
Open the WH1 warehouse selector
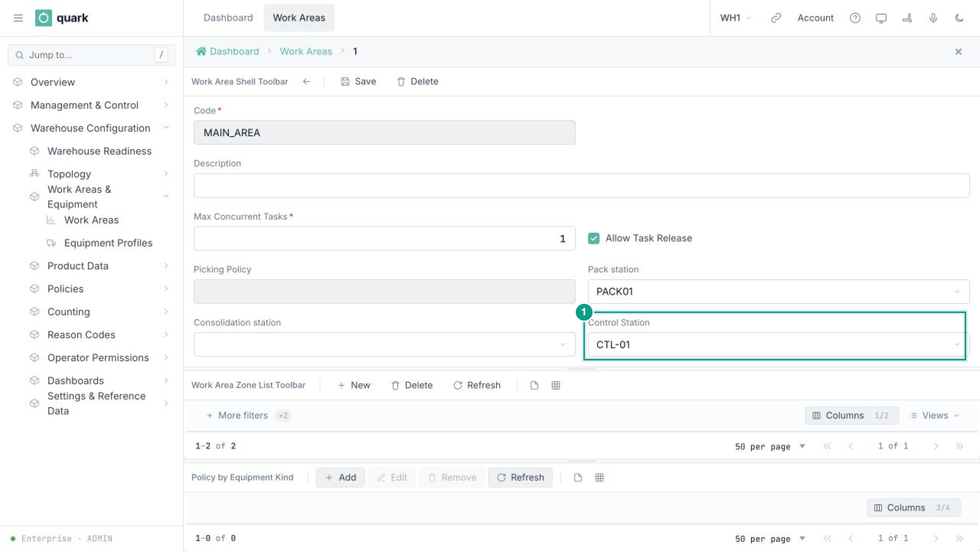point(735,18)
